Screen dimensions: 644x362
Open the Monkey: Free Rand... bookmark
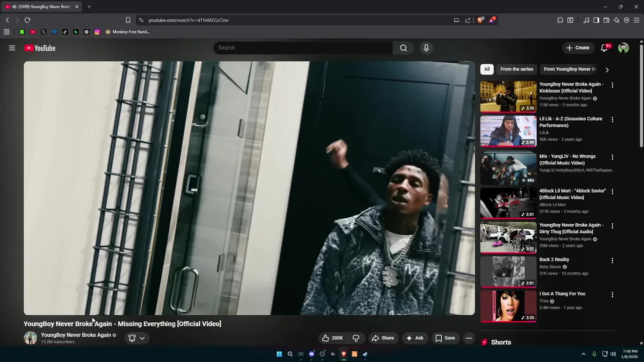pos(128,32)
